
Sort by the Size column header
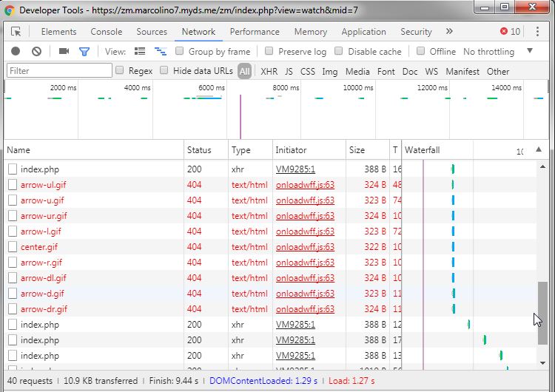(367, 150)
